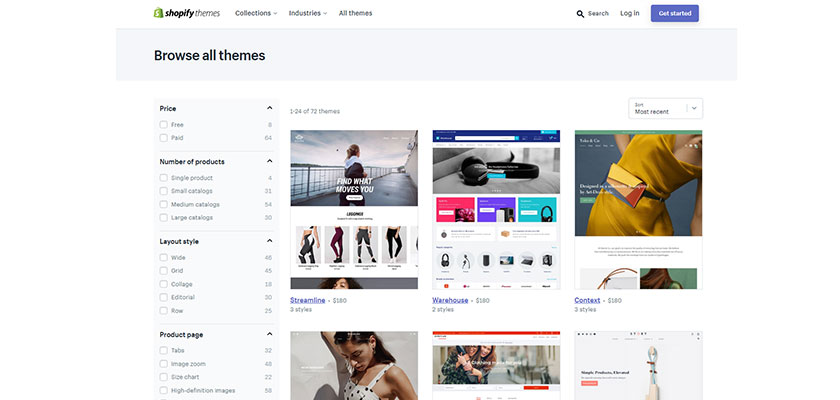Click the 'Browse all themes' heading
Screen dimensions: 840x400
209,55
